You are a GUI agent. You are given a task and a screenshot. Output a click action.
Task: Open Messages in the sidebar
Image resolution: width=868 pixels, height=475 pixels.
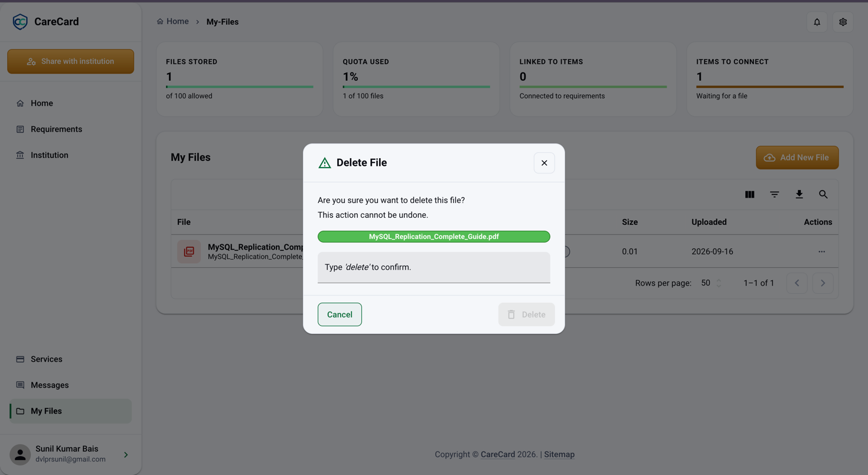[71, 385]
